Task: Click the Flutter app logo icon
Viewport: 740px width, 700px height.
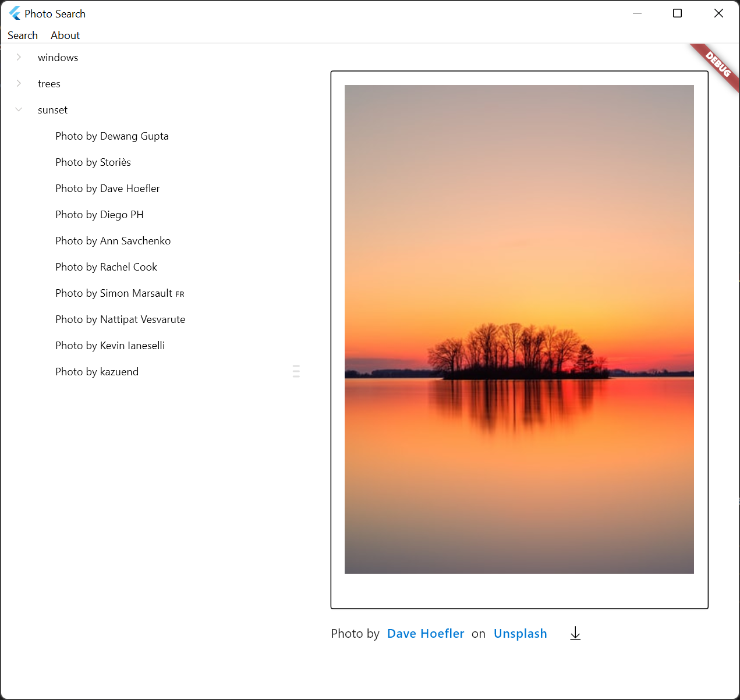Action: click(x=15, y=13)
